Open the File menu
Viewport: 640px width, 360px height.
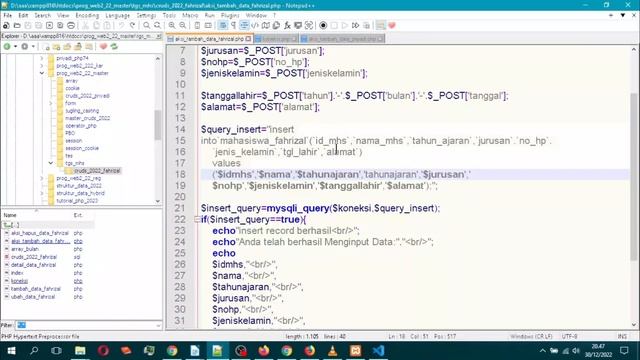pos(8,16)
